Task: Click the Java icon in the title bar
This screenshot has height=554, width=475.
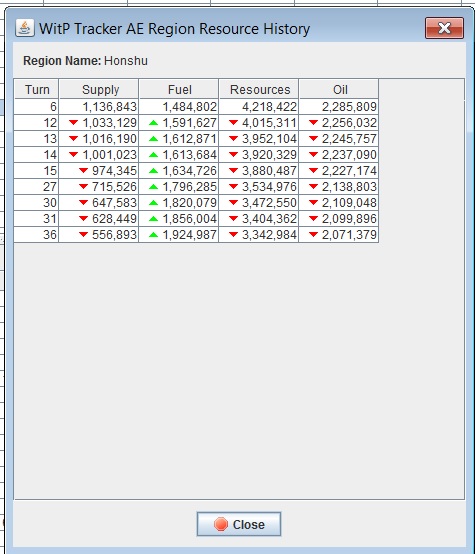Action: coord(24,28)
